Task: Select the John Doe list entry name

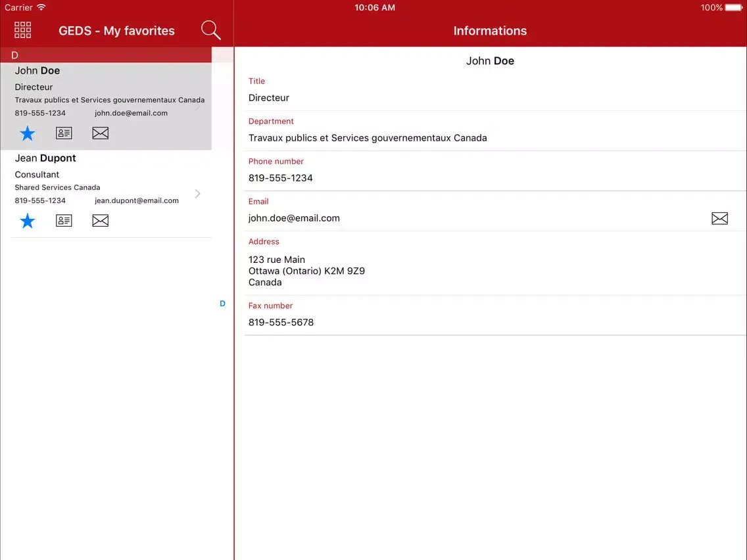Action: (x=37, y=70)
